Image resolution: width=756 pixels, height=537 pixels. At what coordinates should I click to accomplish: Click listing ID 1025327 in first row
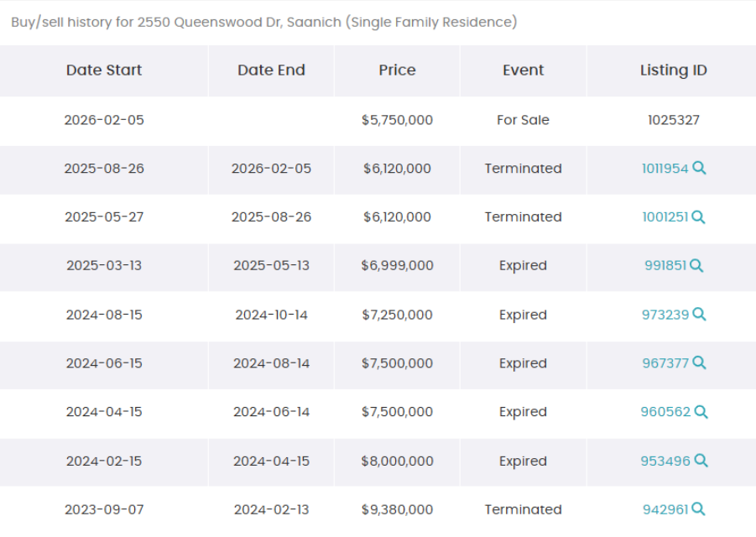pos(673,120)
